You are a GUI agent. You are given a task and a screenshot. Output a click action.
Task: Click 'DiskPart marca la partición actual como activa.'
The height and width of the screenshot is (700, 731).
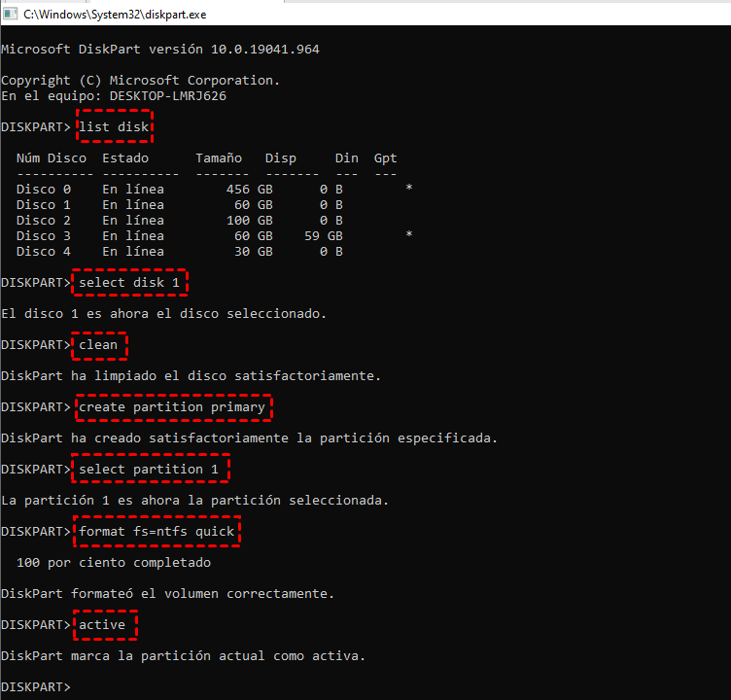183,656
